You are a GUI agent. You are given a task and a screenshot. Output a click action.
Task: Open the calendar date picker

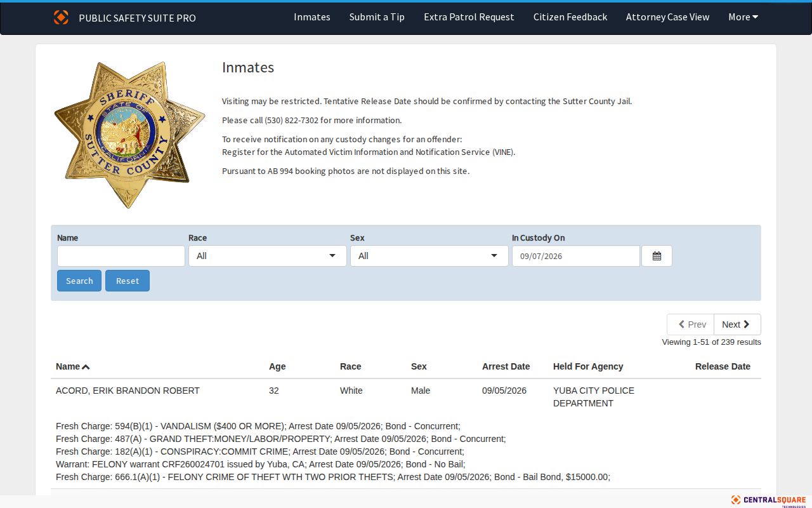click(657, 256)
